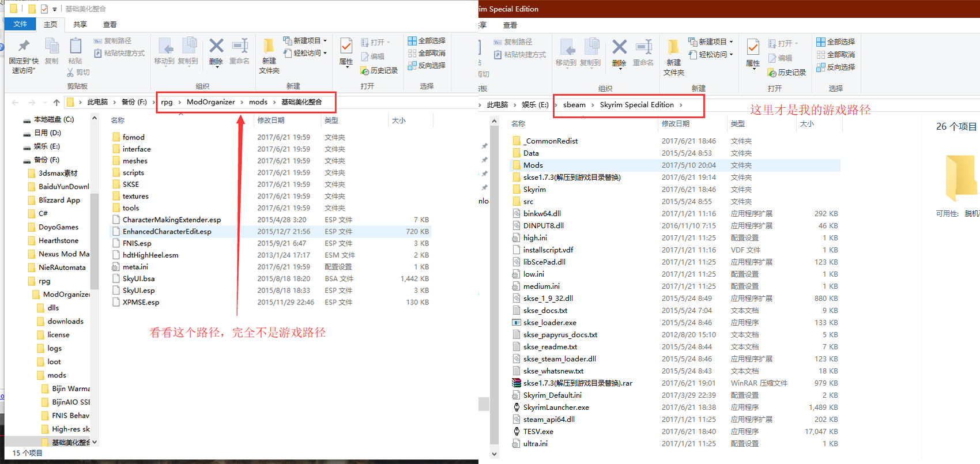The image size is (980, 464).
Task: Click 全部取消 in left window ribbon
Action: click(x=427, y=53)
